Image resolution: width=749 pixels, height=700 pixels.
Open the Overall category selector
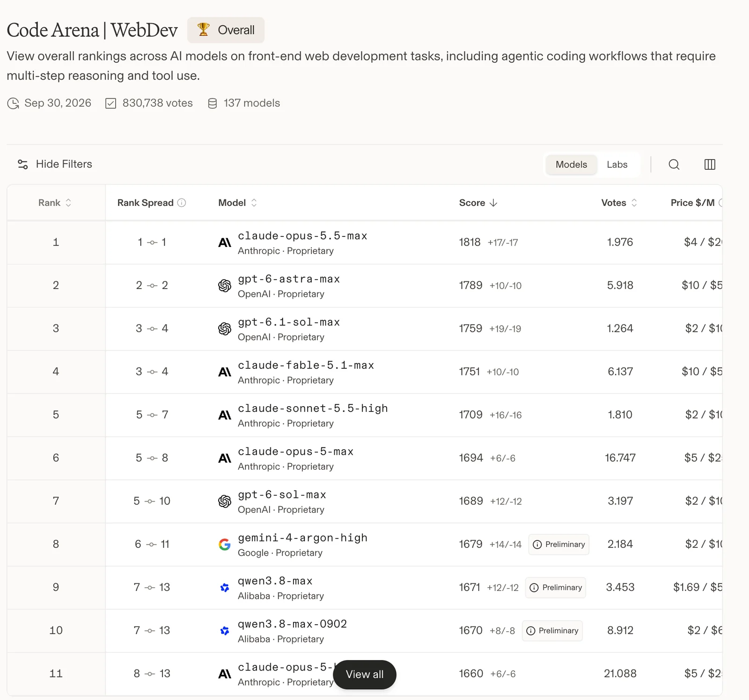coord(226,30)
